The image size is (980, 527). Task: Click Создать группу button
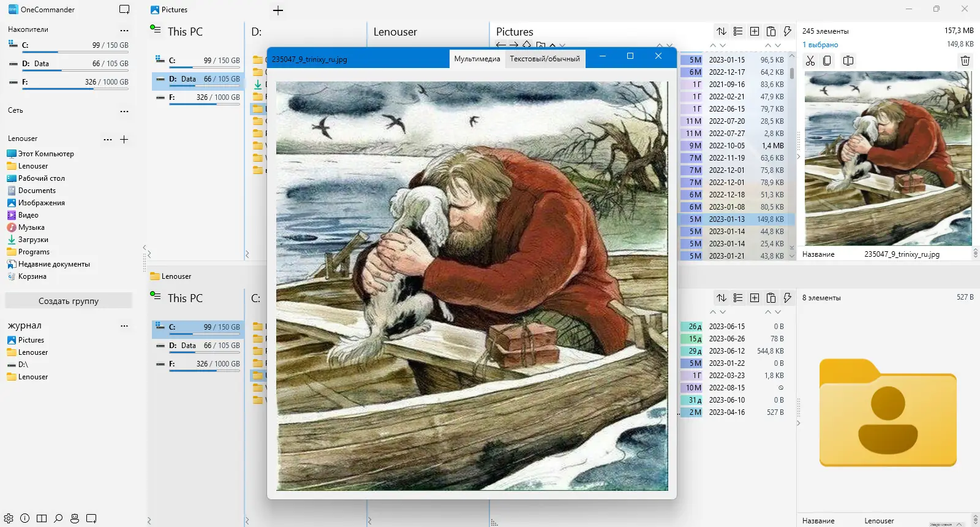69,301
